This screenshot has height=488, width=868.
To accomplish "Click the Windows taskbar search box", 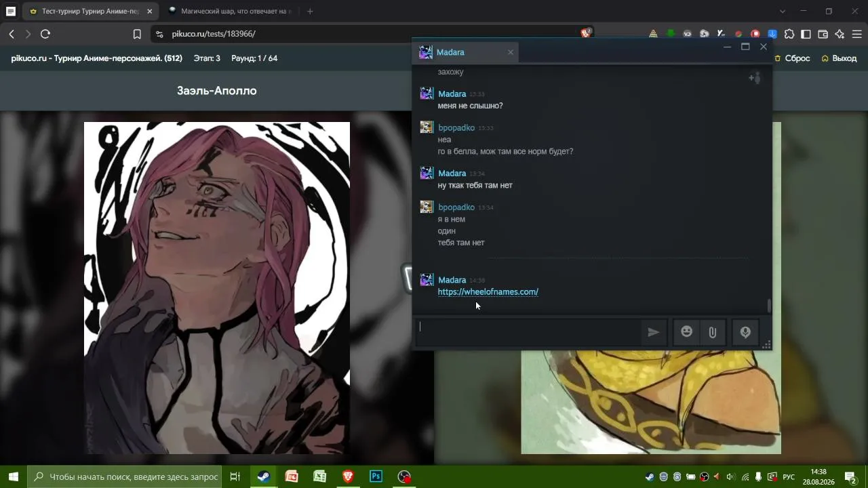I will coord(125,476).
